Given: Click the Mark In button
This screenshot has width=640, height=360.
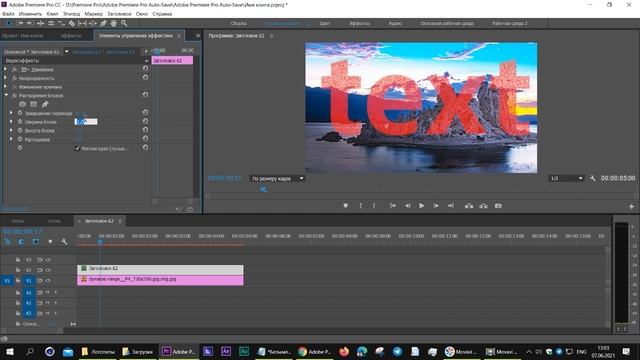Looking at the screenshot, I should (x=361, y=206).
